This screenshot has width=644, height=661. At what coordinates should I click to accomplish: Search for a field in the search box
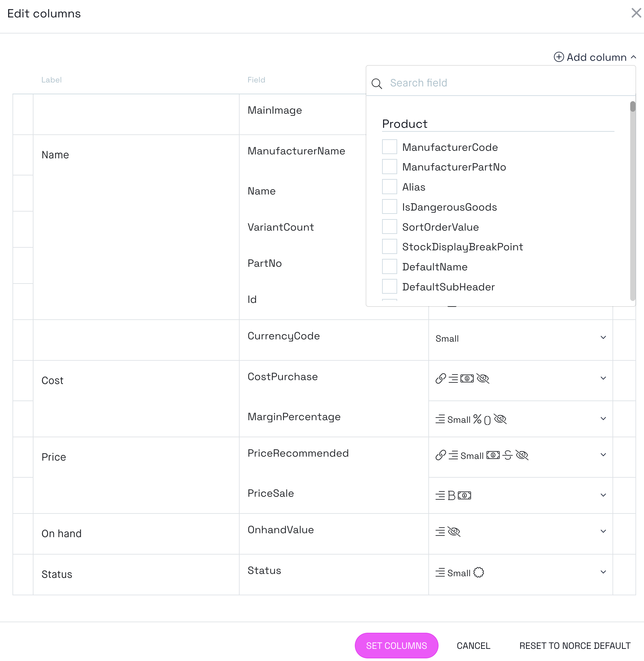tap(504, 83)
